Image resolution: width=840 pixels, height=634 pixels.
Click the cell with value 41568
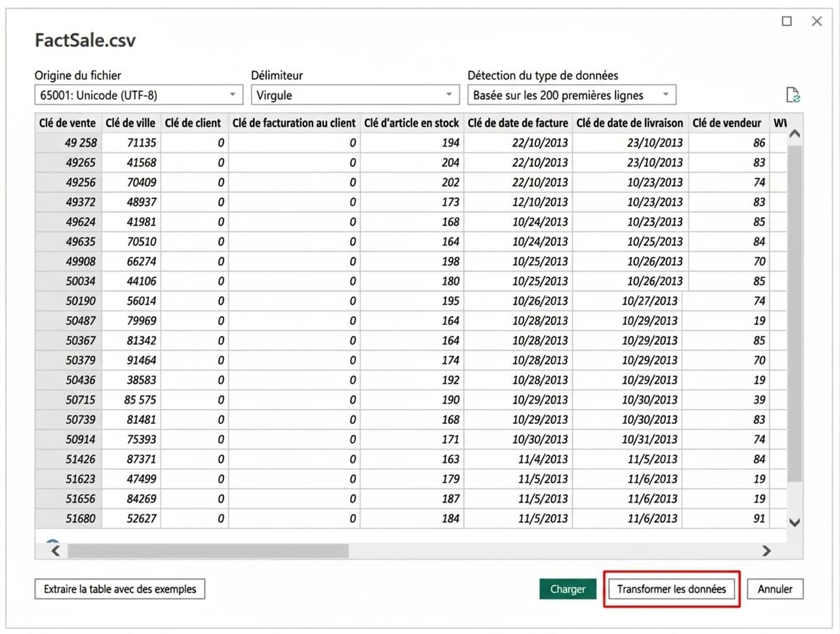click(x=131, y=162)
